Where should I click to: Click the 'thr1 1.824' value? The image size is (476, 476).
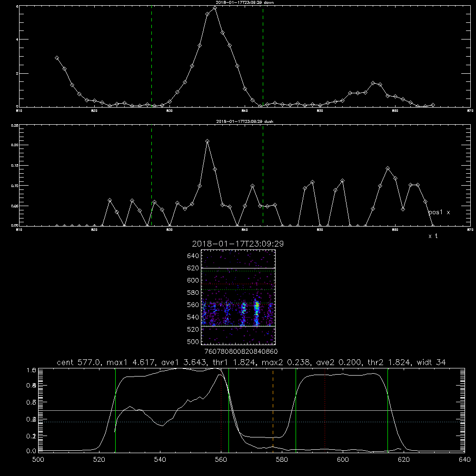(234, 362)
